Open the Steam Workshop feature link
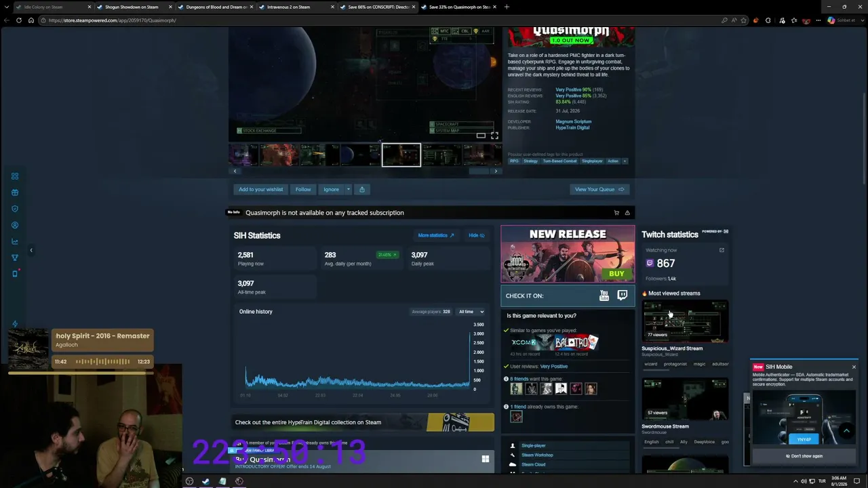Image resolution: width=868 pixels, height=488 pixels. click(537, 455)
